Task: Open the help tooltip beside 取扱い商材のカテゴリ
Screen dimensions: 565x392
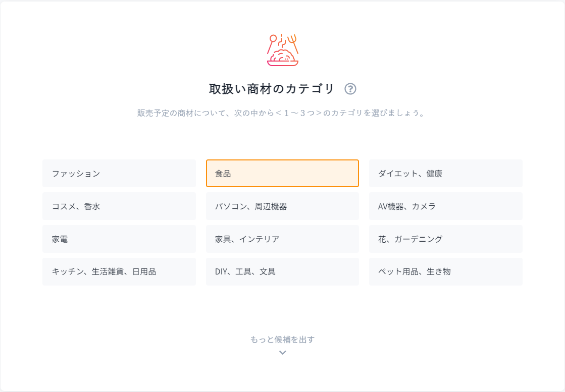Action: click(x=351, y=88)
